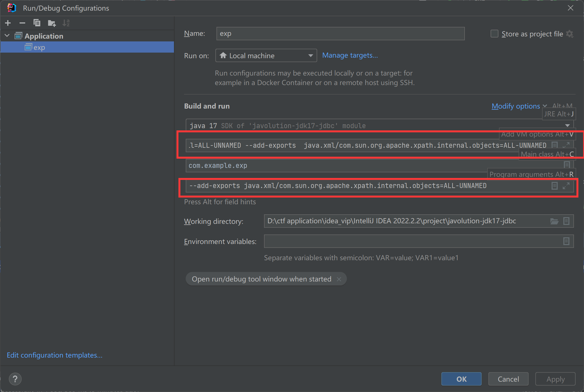Screen dimensions: 584x392
Task: Open Edit configuration templates link
Action: [55, 355]
